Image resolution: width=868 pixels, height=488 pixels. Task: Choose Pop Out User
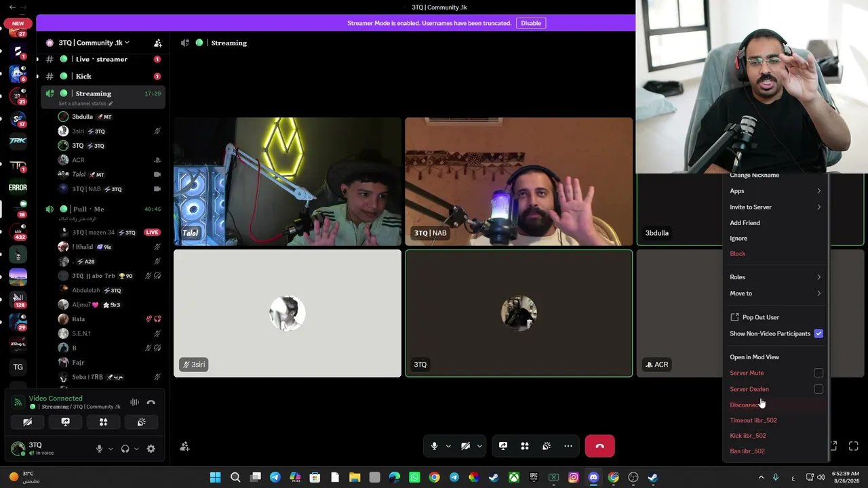776,317
